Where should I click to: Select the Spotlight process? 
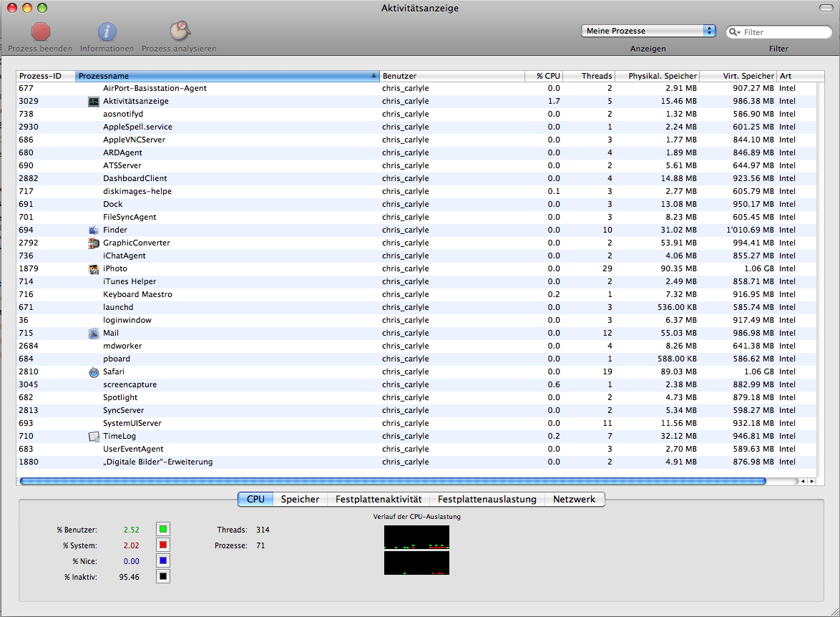pos(416,398)
